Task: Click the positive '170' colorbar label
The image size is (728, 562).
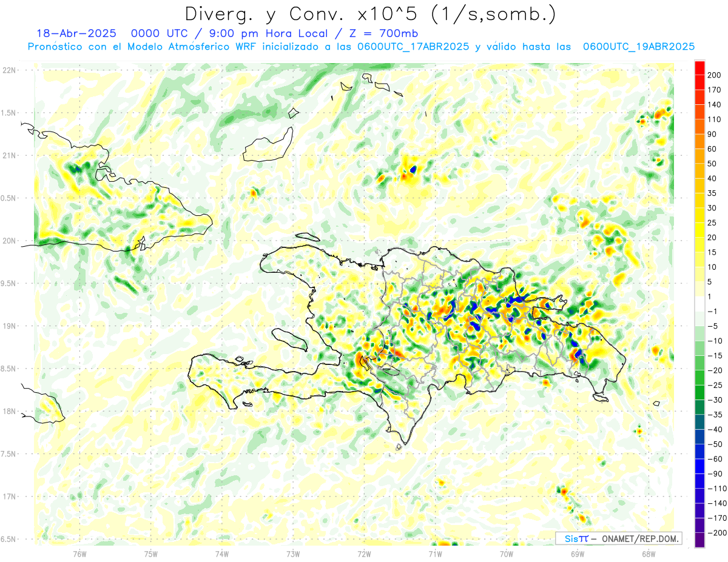Action: [715, 90]
